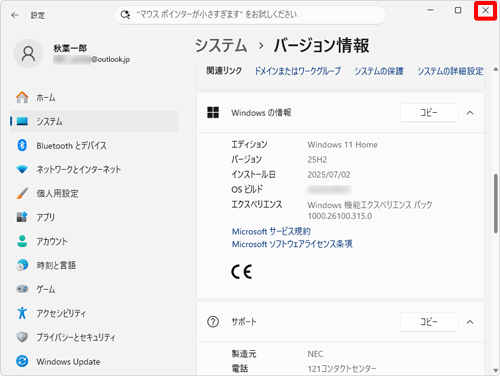Go back using the back arrow

(x=15, y=15)
